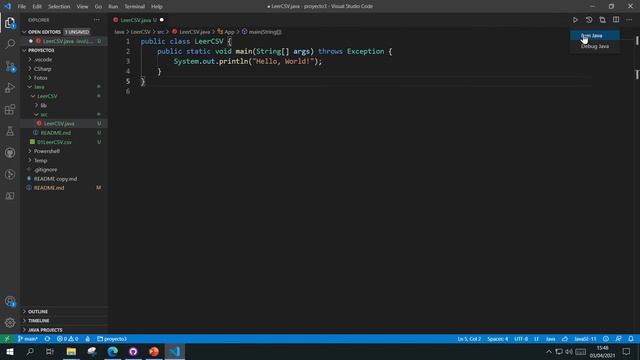Click the timeline history icon in editor toolbar
The height and width of the screenshot is (360, 640).
[x=589, y=20]
